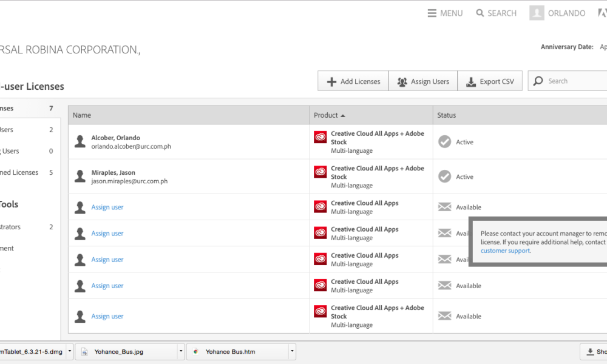Click the customer support link in the tooltip
This screenshot has width=607, height=364.
(x=505, y=250)
